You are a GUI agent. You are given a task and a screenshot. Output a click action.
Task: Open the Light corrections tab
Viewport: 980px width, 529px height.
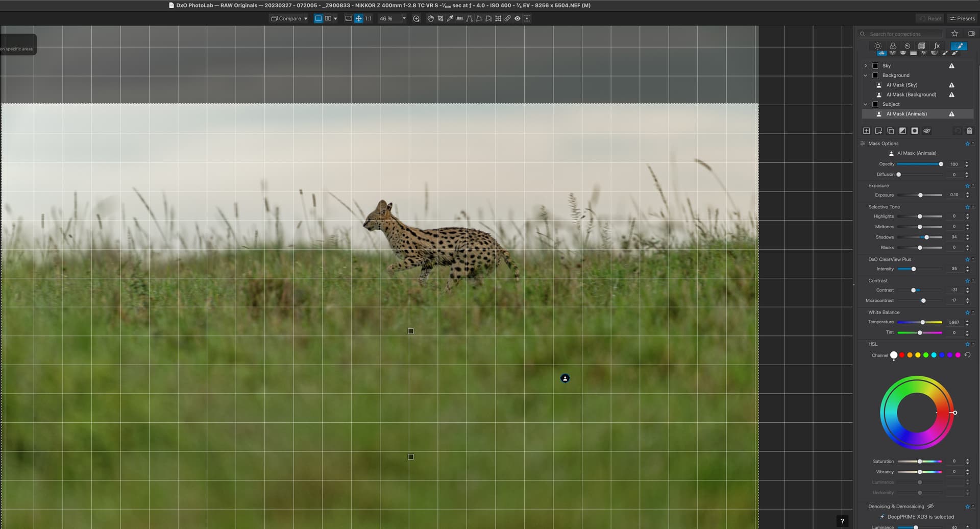click(x=877, y=46)
